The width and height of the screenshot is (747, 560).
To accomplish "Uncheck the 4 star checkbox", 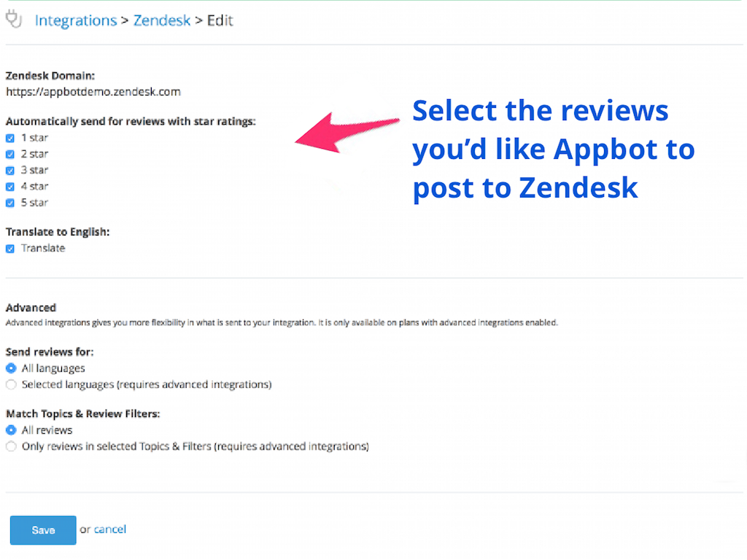I will [x=10, y=187].
